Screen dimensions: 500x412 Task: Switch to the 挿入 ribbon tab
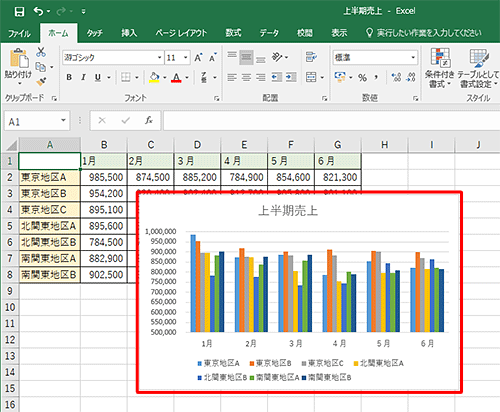pyautogui.click(x=129, y=33)
